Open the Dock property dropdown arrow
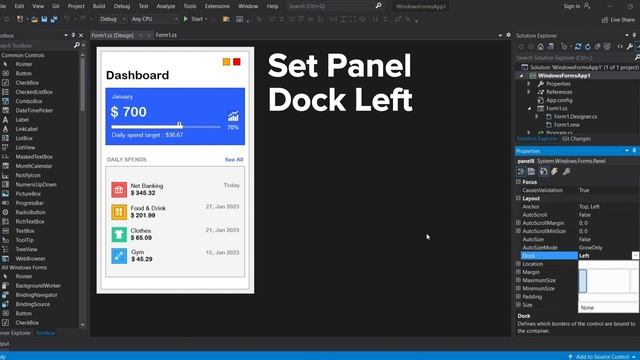The width and height of the screenshot is (640, 360). tap(635, 256)
